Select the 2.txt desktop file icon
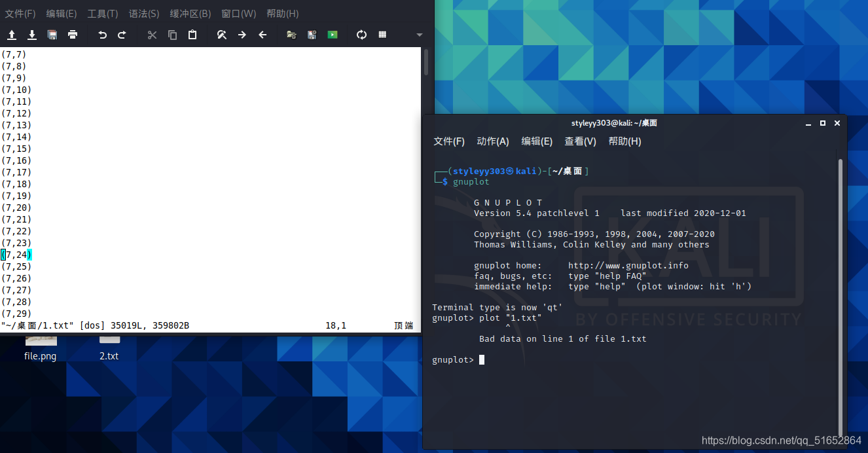Image resolution: width=868 pixels, height=453 pixels. [109, 350]
